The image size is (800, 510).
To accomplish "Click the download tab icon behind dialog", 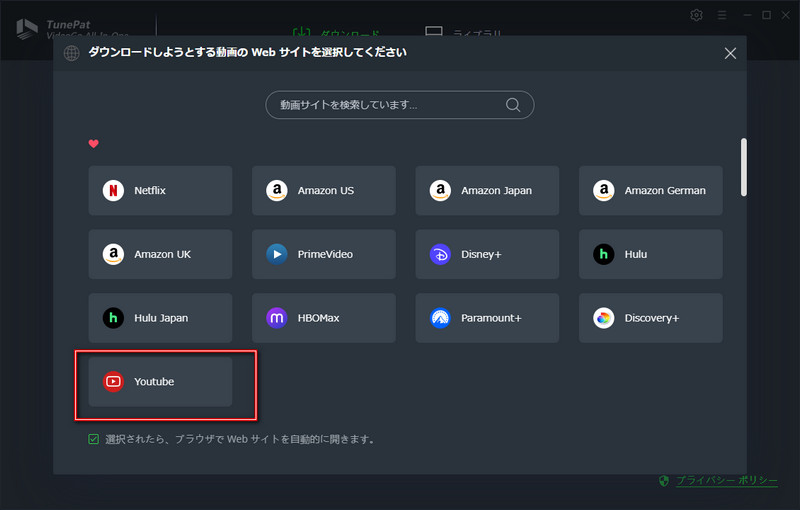I will (301, 32).
